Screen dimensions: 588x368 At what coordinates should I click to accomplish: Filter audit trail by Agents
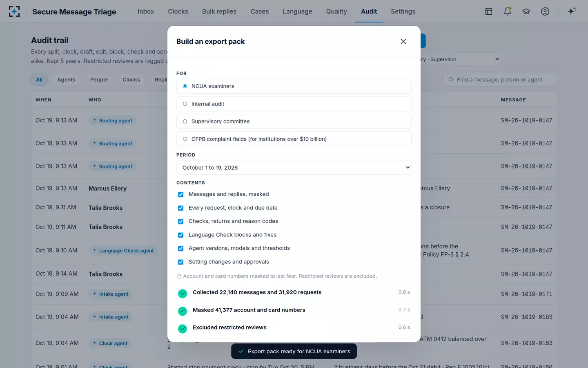click(66, 80)
